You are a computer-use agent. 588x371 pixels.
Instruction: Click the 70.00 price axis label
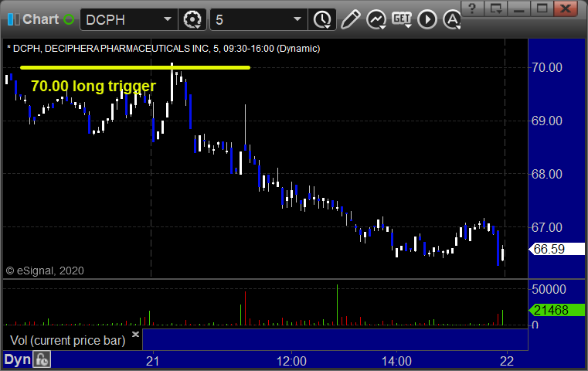[x=547, y=68]
